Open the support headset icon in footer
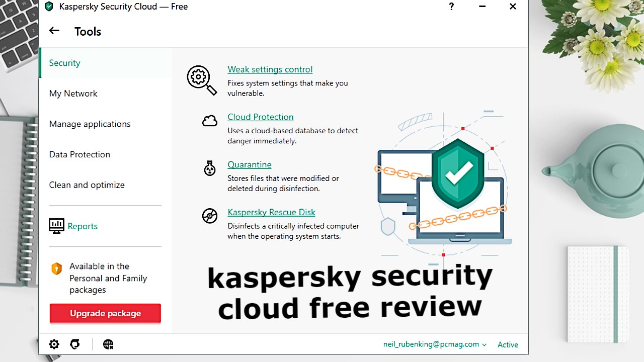This screenshot has width=644, height=362. (x=75, y=344)
